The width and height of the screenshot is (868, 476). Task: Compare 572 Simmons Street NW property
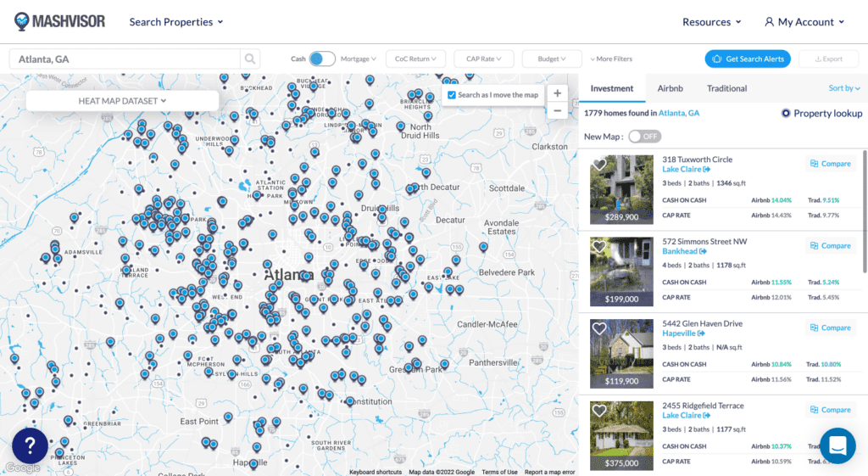(x=831, y=245)
